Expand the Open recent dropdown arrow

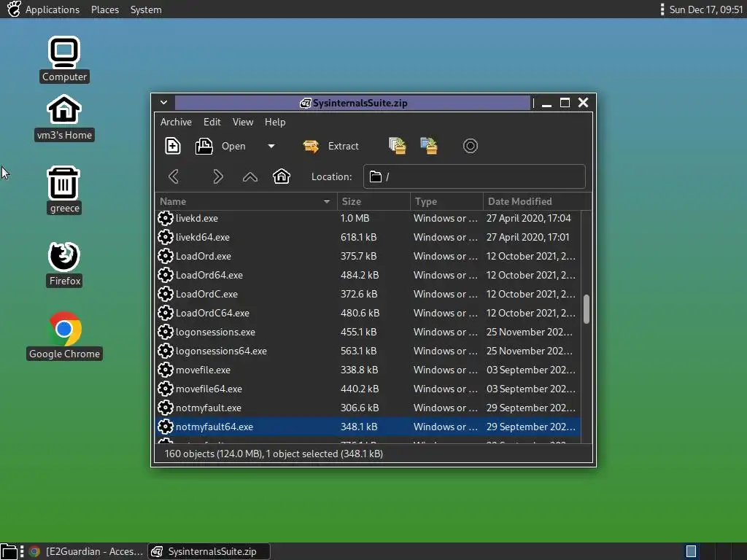[271, 146]
